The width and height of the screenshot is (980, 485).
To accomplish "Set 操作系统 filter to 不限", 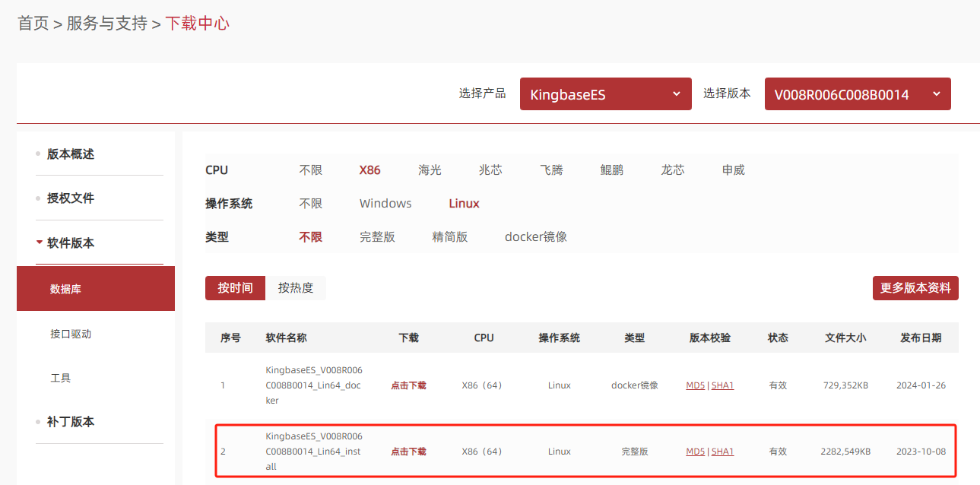I will click(311, 204).
